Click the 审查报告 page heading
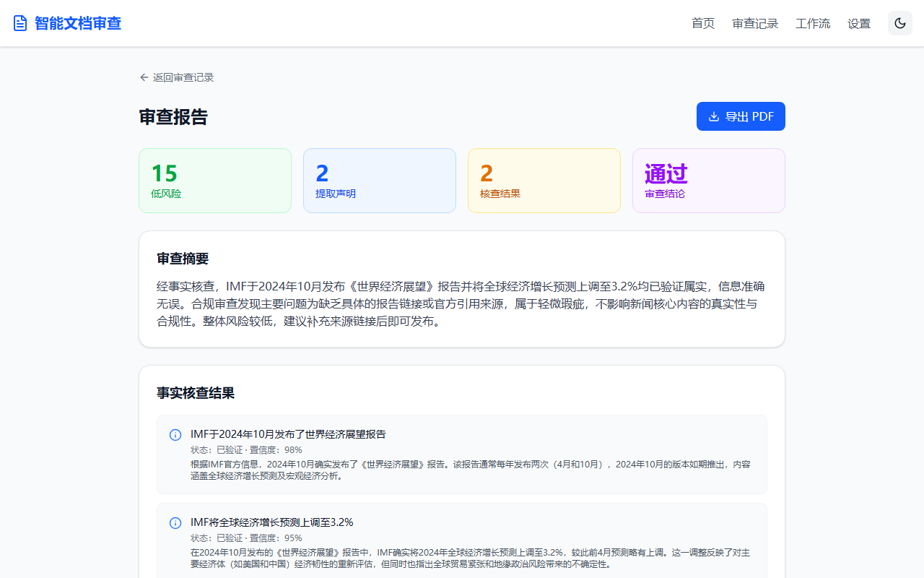 point(173,117)
